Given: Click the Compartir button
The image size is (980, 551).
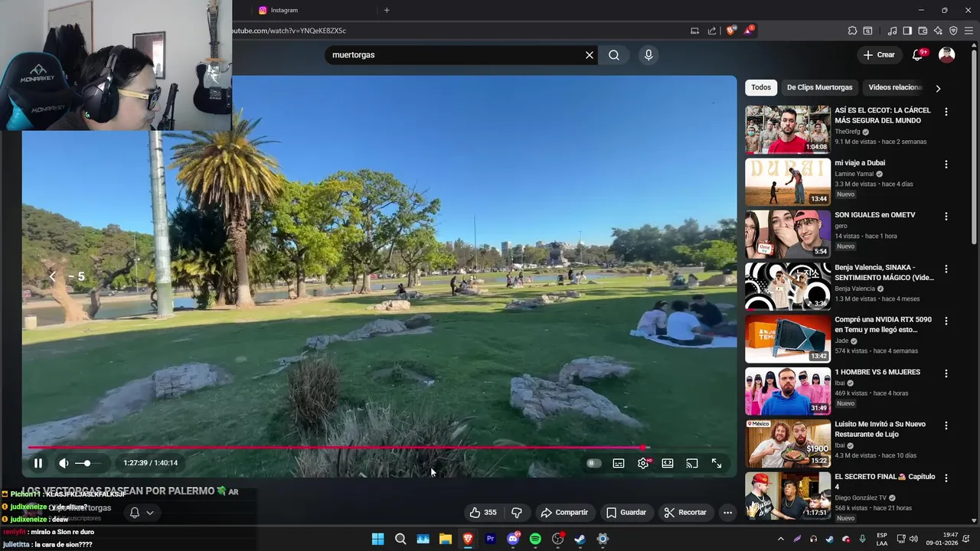Looking at the screenshot, I should (x=564, y=513).
